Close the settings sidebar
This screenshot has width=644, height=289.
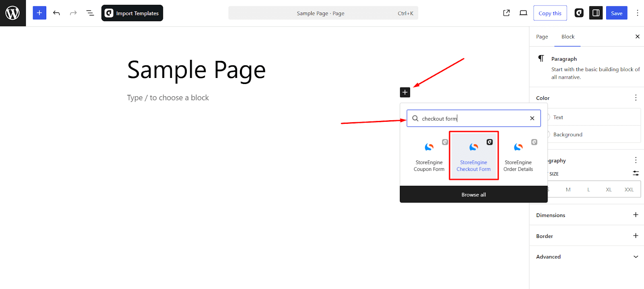pos(637,37)
